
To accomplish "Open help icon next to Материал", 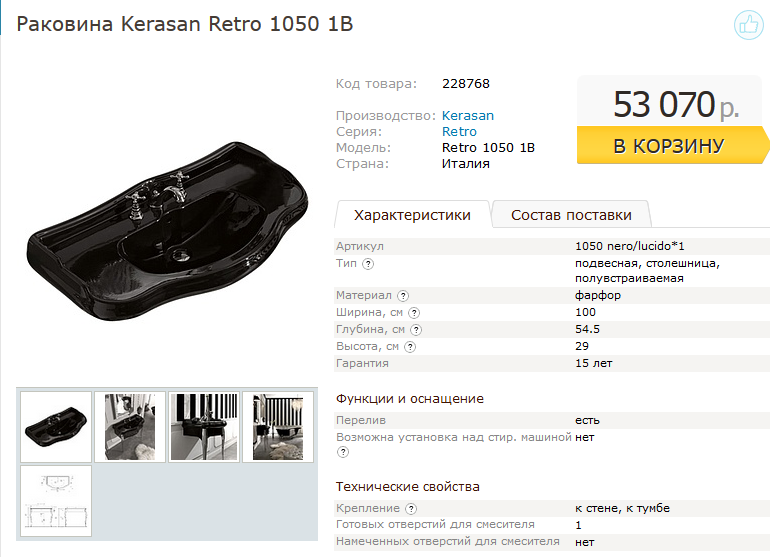I will [403, 296].
